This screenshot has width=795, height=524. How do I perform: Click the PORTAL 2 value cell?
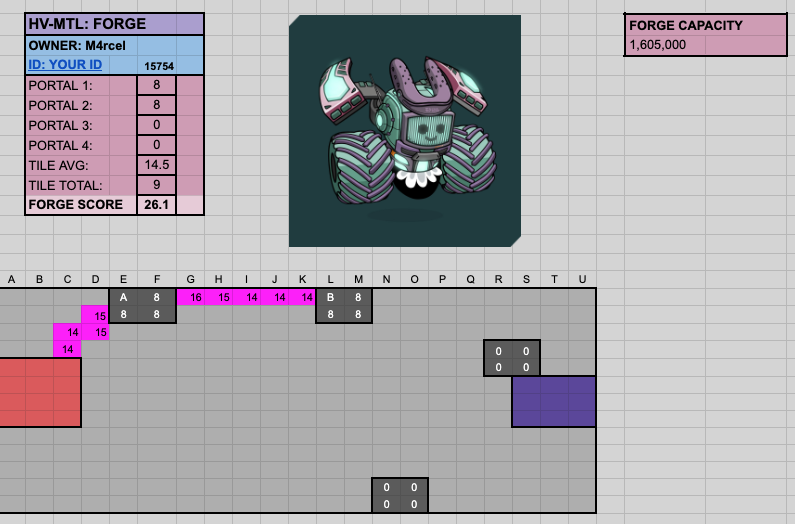coord(157,104)
